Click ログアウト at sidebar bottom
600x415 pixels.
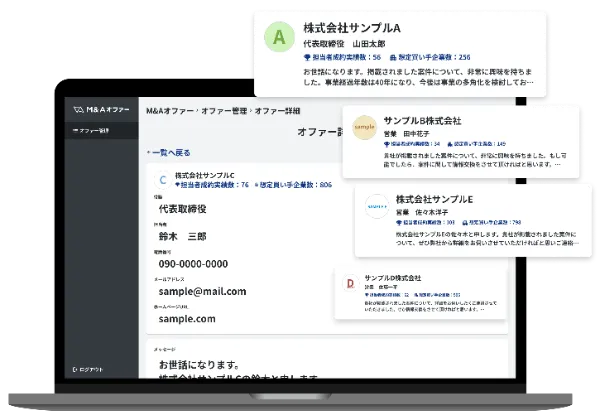coord(91,369)
